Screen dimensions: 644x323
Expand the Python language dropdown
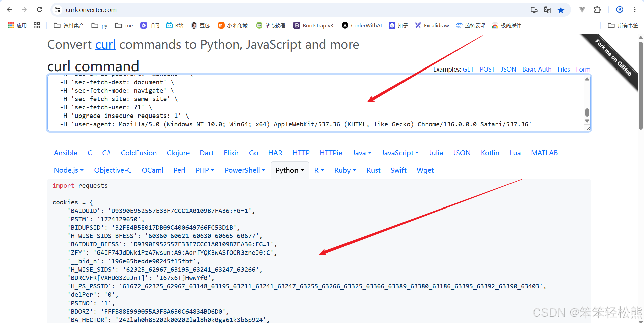[x=290, y=170]
